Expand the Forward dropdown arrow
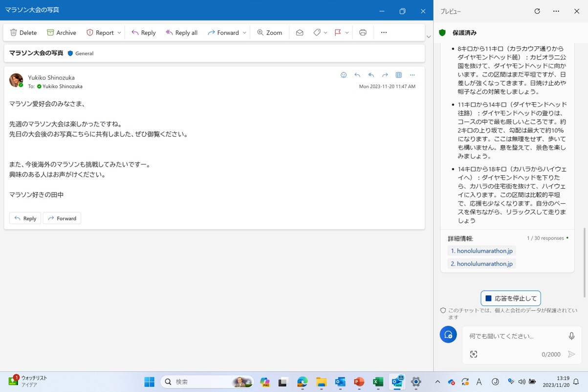Image resolution: width=588 pixels, height=392 pixels. [244, 33]
